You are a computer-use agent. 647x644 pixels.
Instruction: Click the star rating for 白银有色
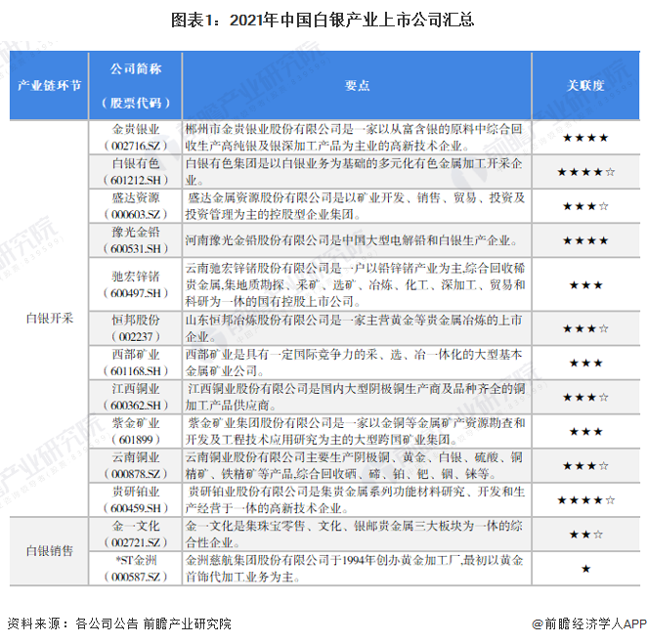coord(586,172)
